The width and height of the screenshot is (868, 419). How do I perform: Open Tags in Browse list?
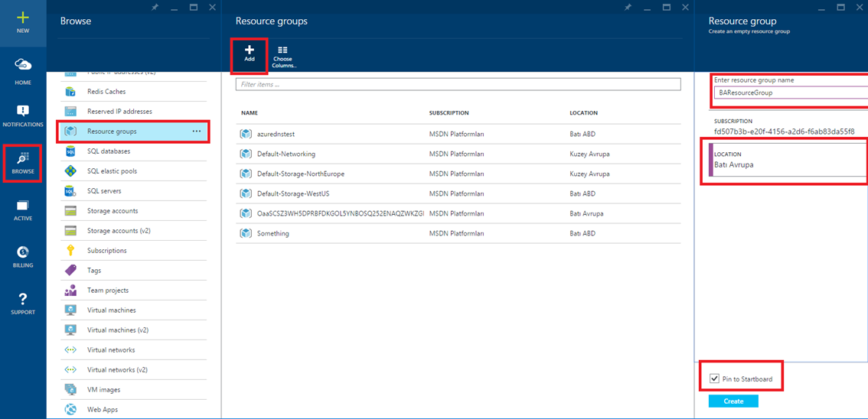point(133,271)
